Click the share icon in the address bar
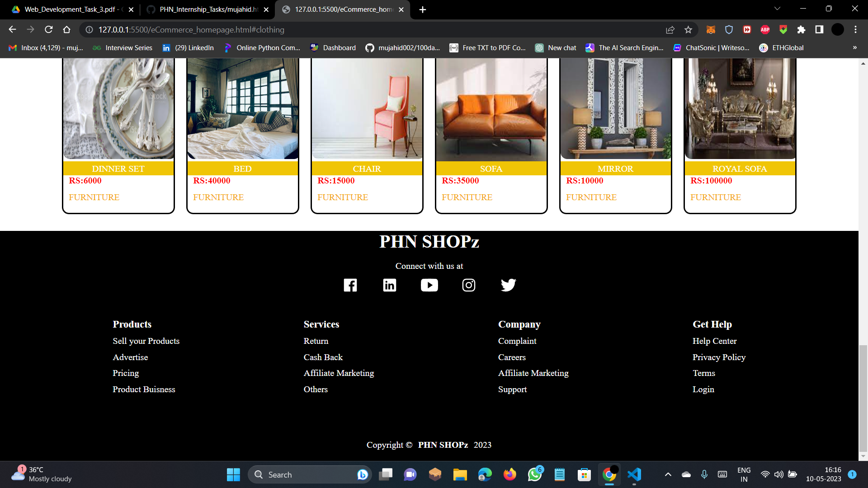Screen dimensions: 868x488 tap(670, 30)
